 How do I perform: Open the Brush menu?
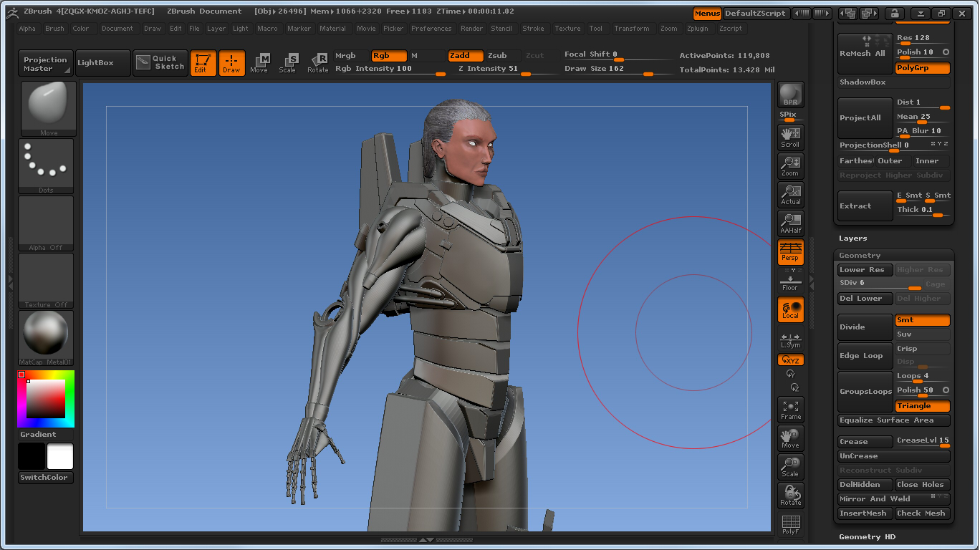coord(54,29)
